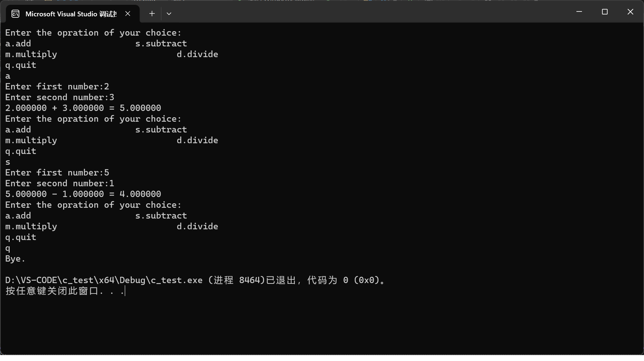The image size is (644, 361).
Task: Click the "Enter second number:3" line
Action: 60,97
